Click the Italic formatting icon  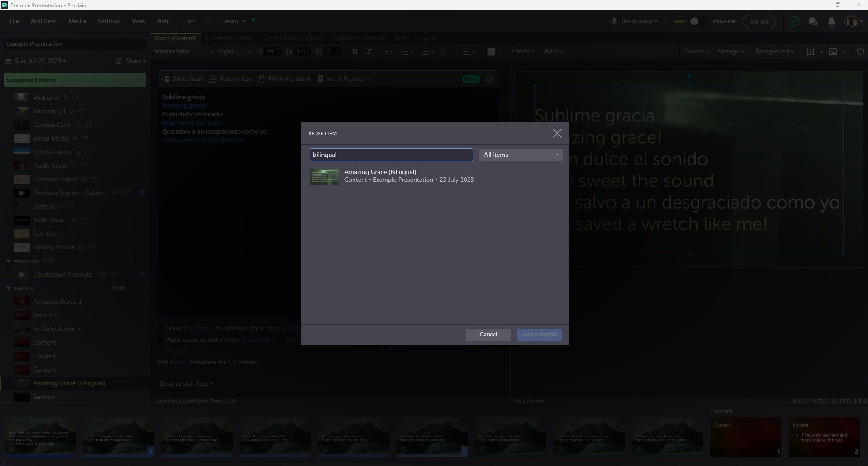369,52
